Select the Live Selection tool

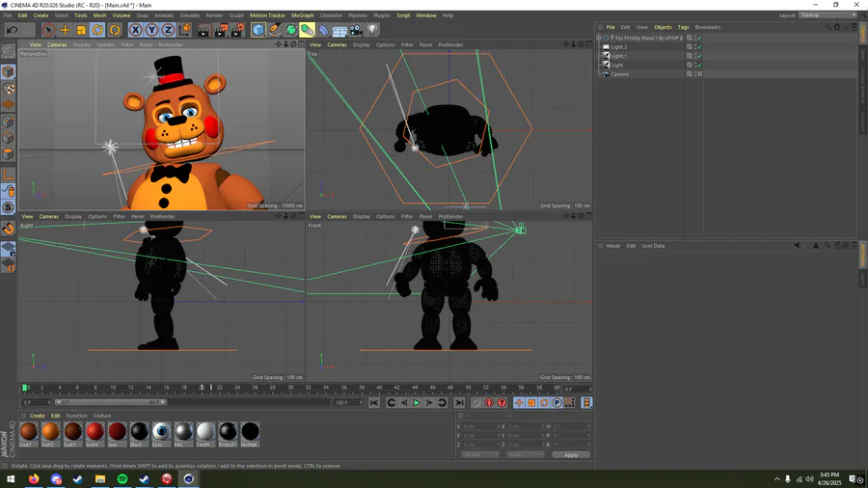(x=48, y=30)
